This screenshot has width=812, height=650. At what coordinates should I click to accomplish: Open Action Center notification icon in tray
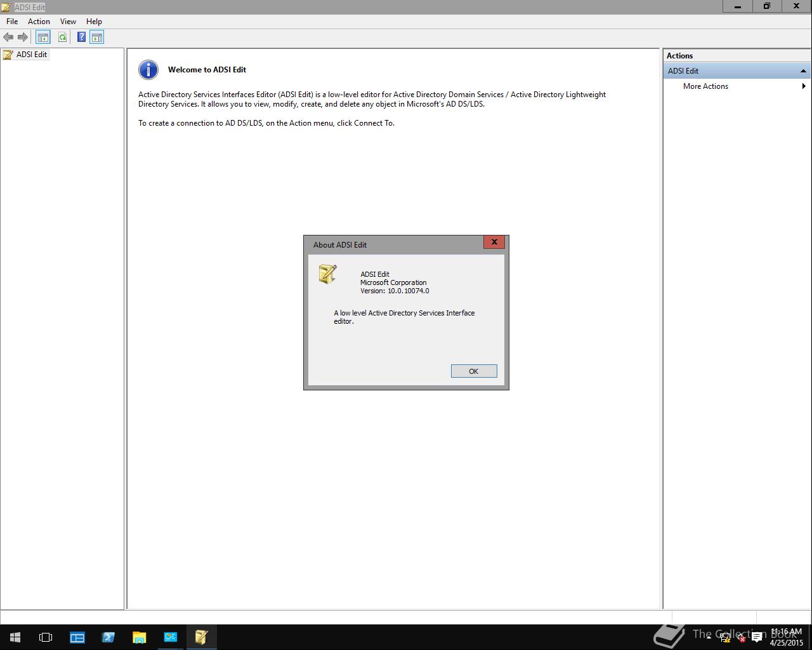tap(757, 638)
